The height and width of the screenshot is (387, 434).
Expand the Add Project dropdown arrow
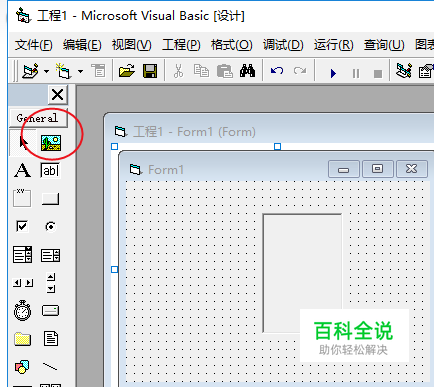(46, 71)
